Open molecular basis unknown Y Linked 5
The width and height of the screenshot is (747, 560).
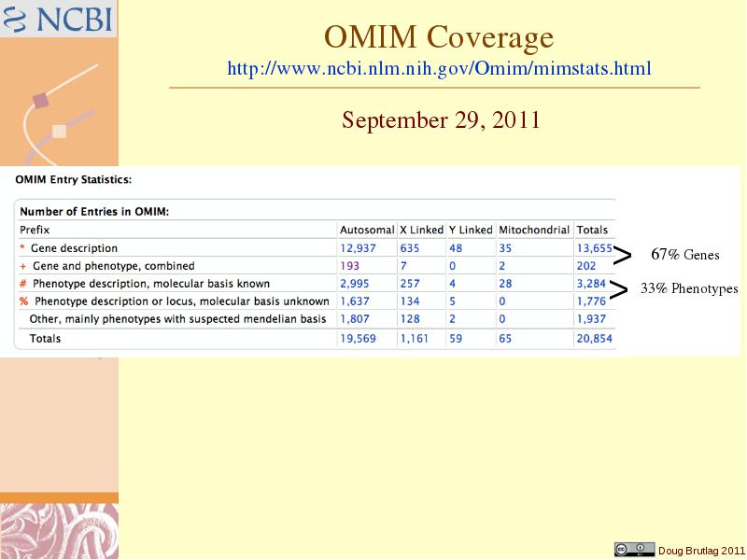point(452,301)
